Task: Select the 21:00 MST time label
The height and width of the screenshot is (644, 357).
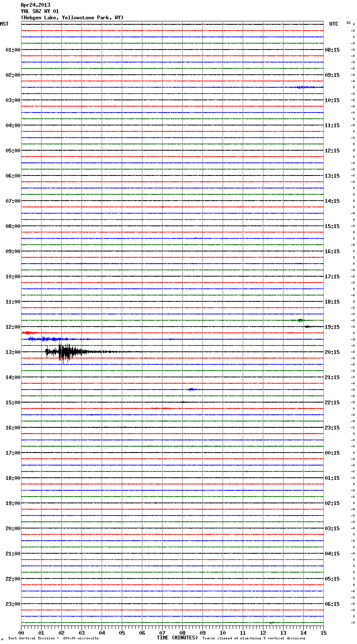Action: click(x=13, y=554)
